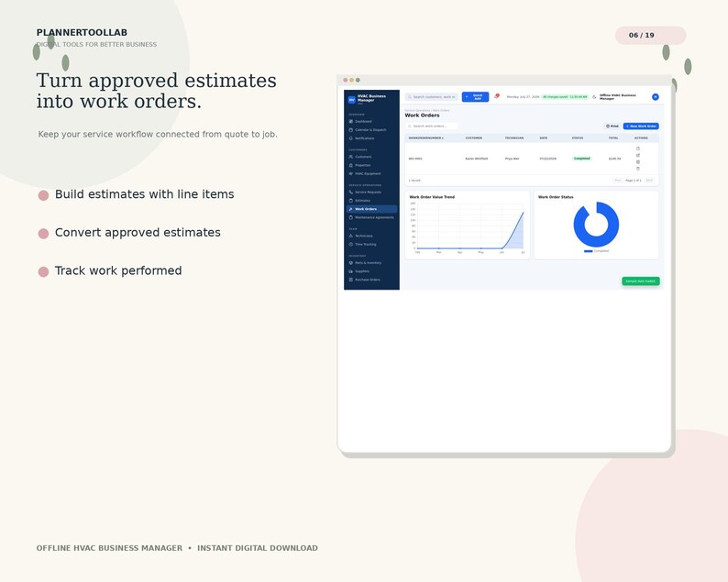The height and width of the screenshot is (582, 728).
Task: Click the Status column header
Action: 577,137
